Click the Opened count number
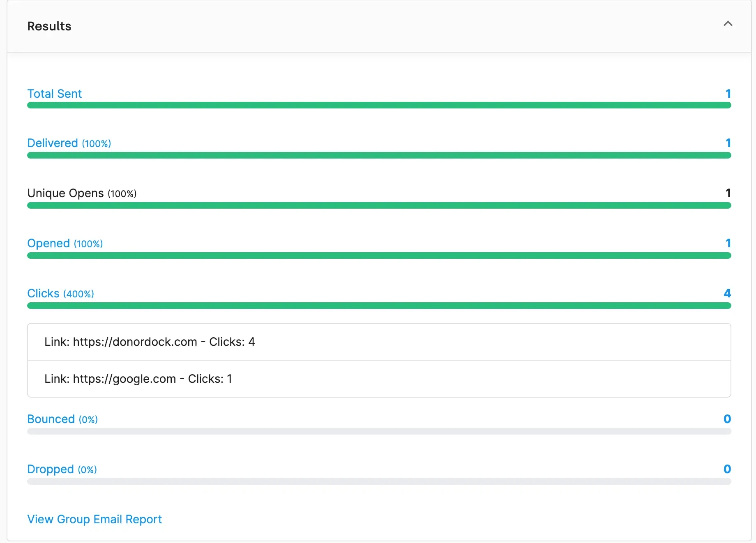756x543 pixels. pyautogui.click(x=728, y=243)
